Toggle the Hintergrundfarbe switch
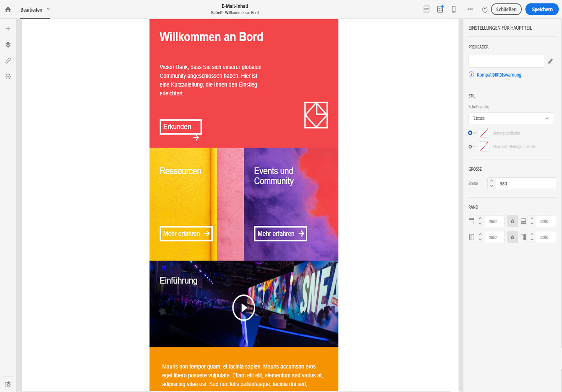Image resolution: width=562 pixels, height=392 pixels. (x=471, y=133)
